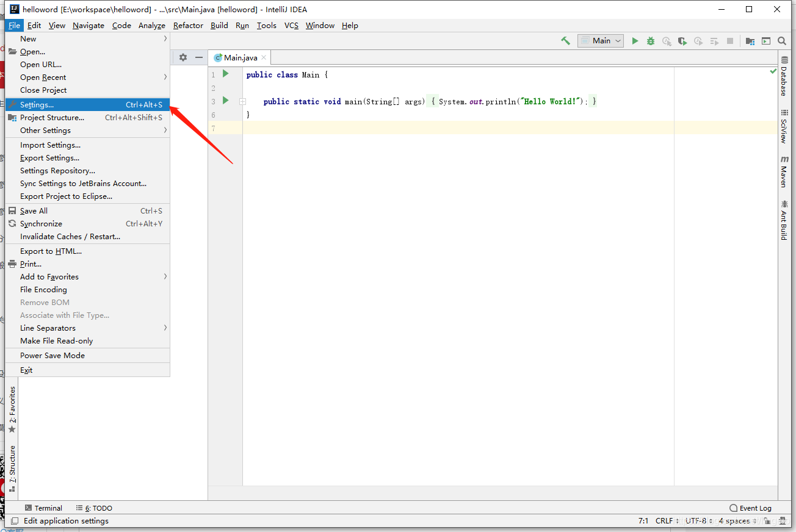This screenshot has height=532, width=796.
Task: Close the Main.java editor tab
Action: click(264, 57)
